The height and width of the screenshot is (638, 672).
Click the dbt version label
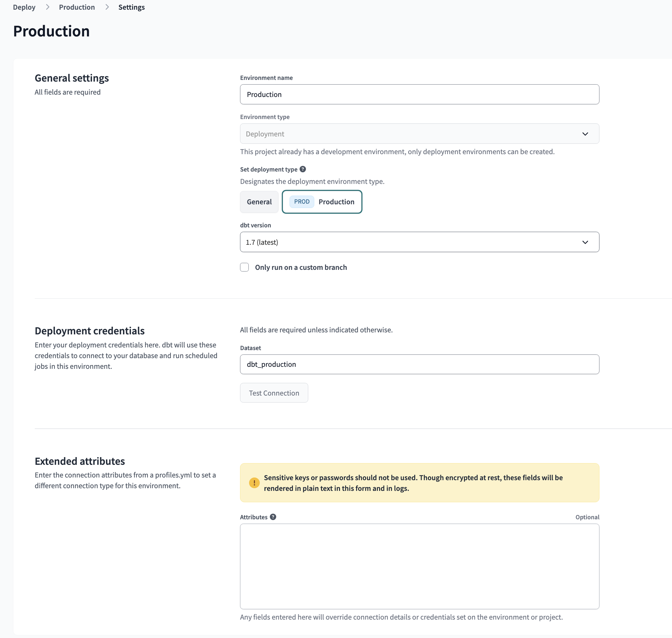255,225
